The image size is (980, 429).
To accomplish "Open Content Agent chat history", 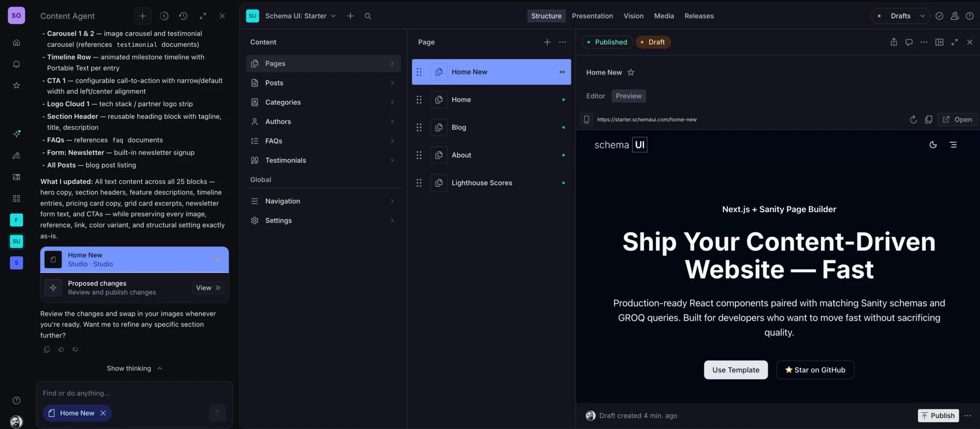I will (183, 16).
